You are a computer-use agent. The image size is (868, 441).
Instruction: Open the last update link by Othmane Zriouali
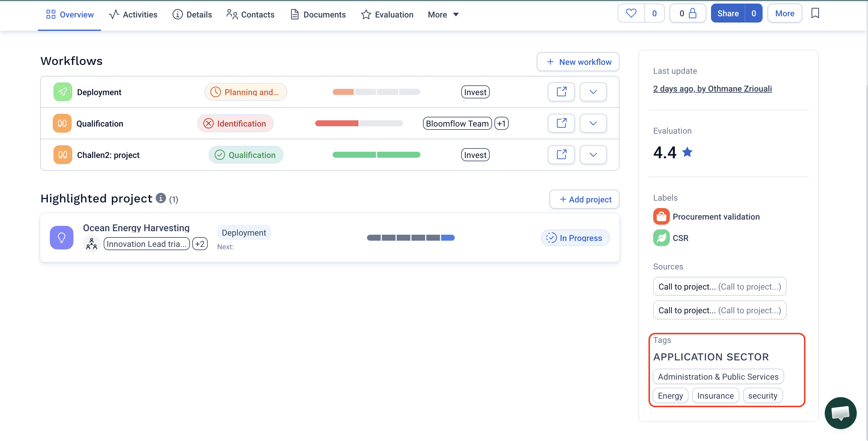click(712, 89)
